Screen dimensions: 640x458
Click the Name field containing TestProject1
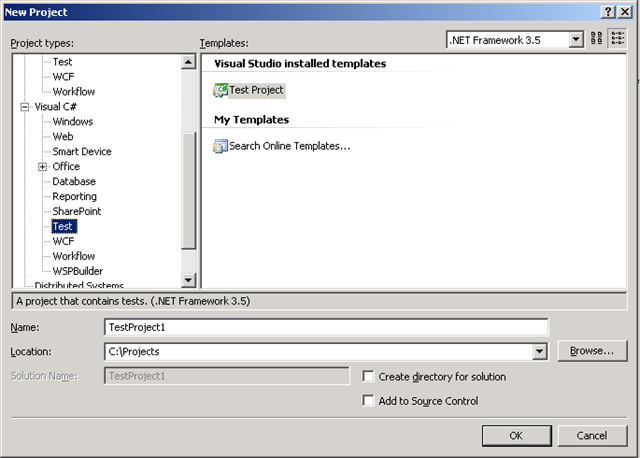coord(326,327)
